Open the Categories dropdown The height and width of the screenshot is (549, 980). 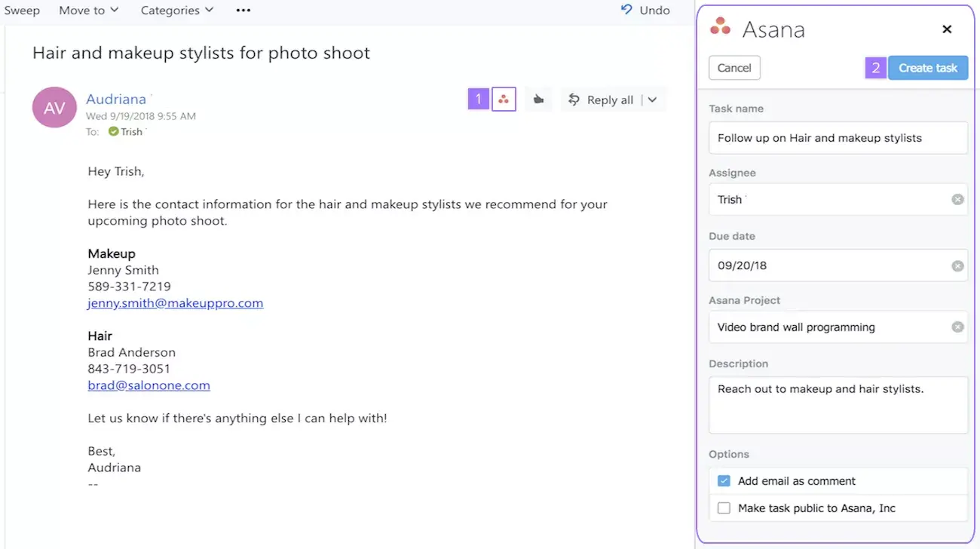[176, 10]
